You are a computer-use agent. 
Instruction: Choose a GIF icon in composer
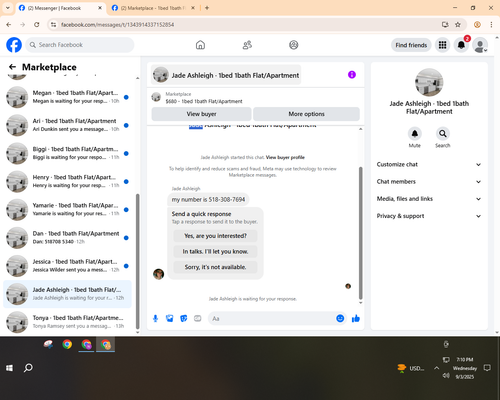(x=198, y=318)
